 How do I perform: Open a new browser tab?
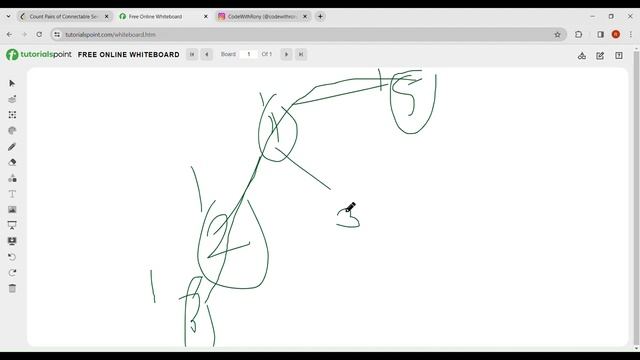320,16
